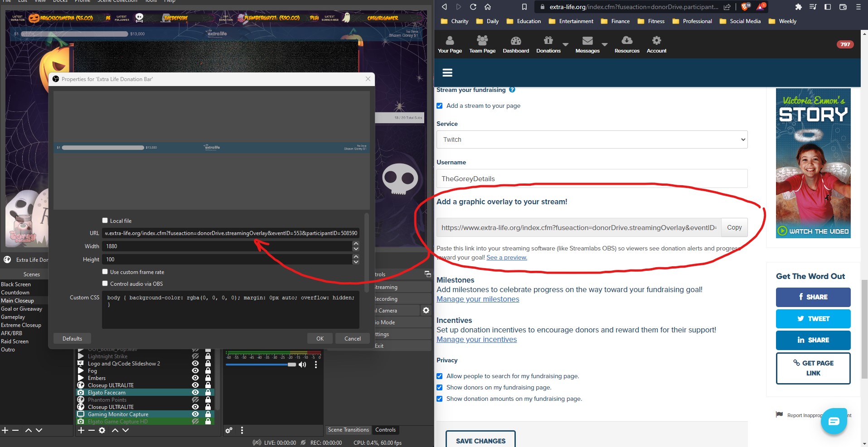
Task: Move source up in the Sources list
Action: [115, 430]
